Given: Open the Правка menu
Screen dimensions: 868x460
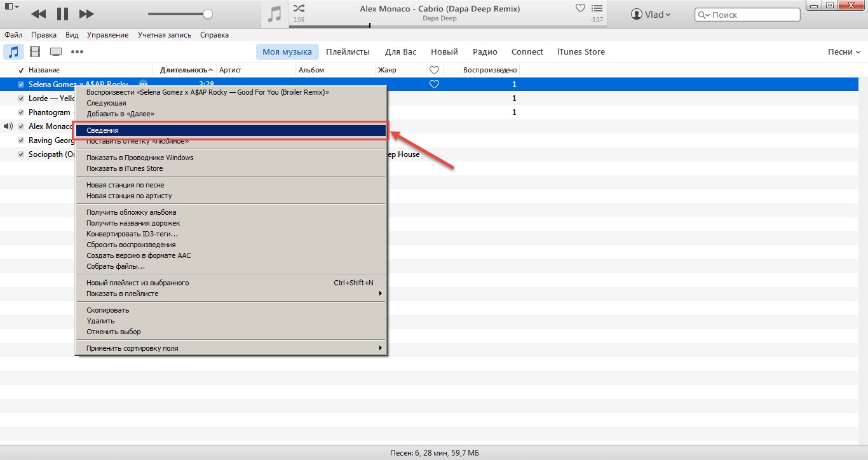Looking at the screenshot, I should 44,35.
